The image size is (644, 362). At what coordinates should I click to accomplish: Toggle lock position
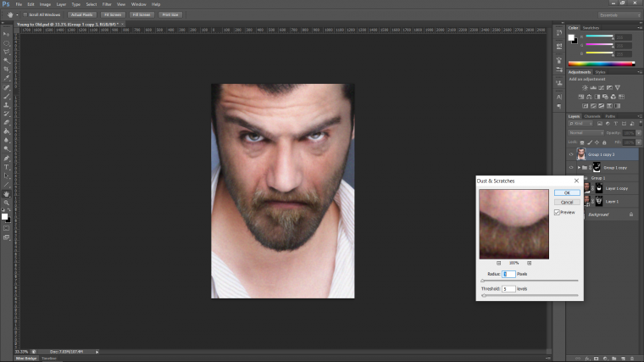(597, 142)
